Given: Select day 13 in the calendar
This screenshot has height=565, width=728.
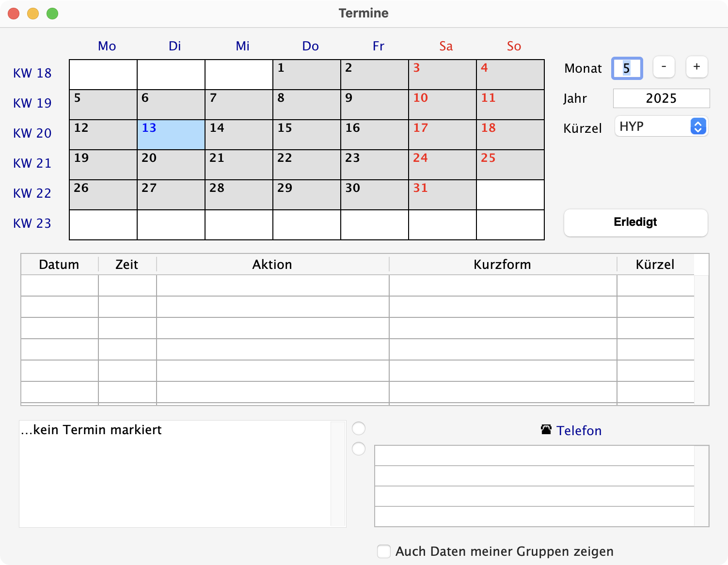Looking at the screenshot, I should (171, 135).
